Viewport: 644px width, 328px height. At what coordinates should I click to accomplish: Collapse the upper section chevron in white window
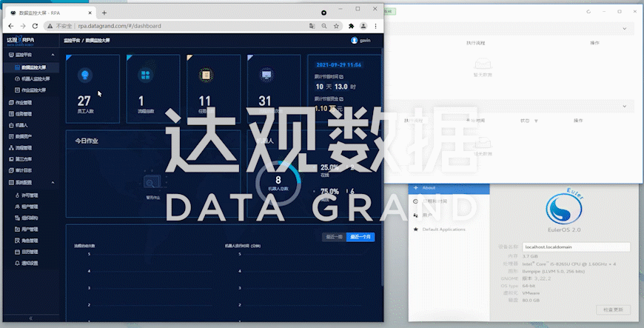[x=624, y=28]
